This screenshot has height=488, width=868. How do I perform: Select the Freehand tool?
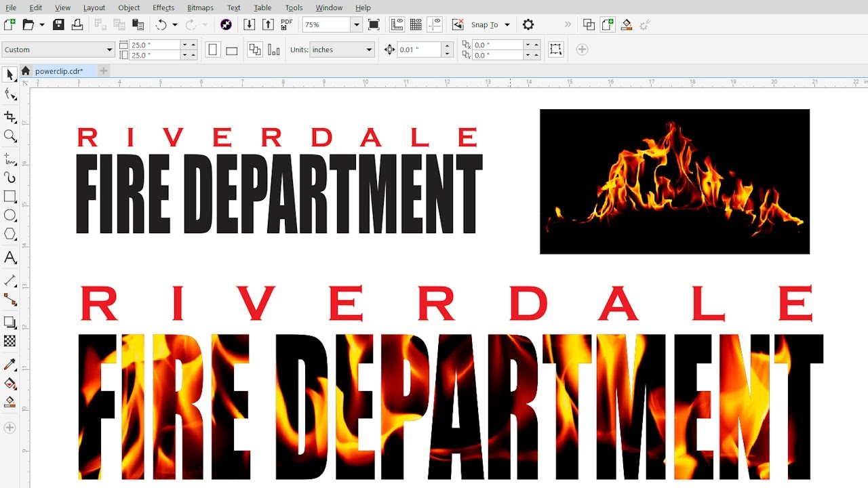[x=9, y=159]
